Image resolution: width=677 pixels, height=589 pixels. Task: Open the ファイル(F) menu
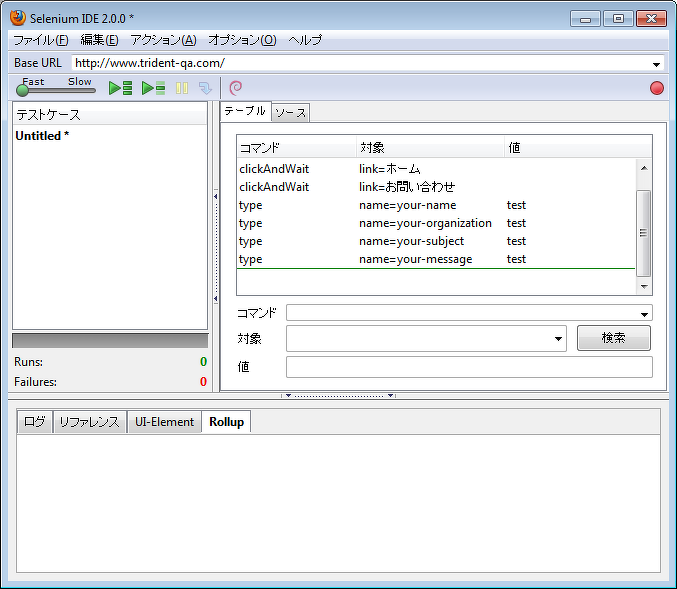(40, 40)
